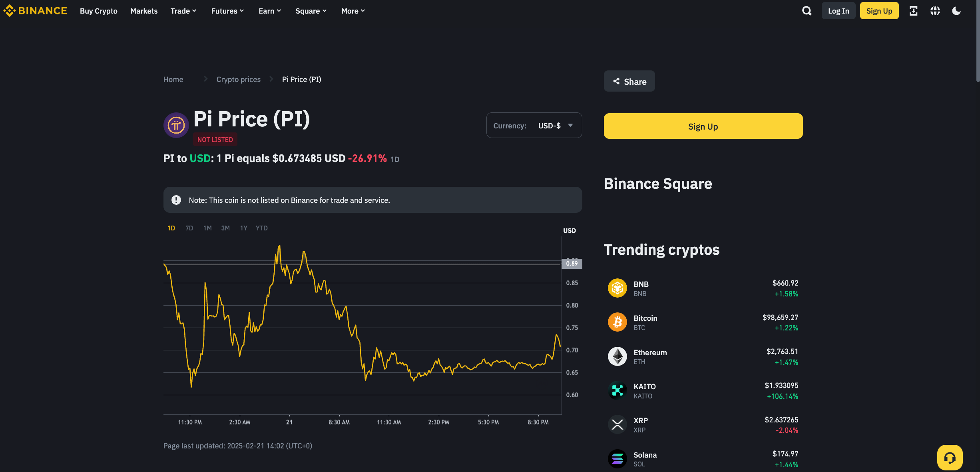Expand the Earn dropdown menu
The width and height of the screenshot is (980, 472).
270,11
